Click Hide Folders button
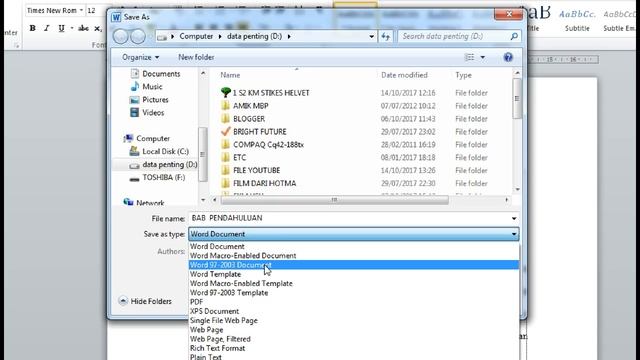The image size is (640, 360). (x=145, y=301)
